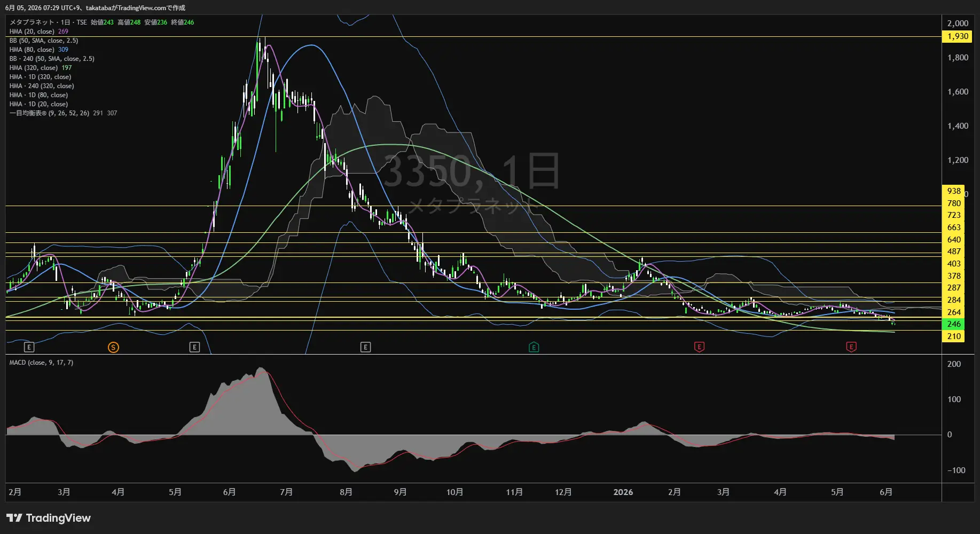The image size is (980, 534).
Task: Click the yellow 210 price label
Action: click(954, 336)
